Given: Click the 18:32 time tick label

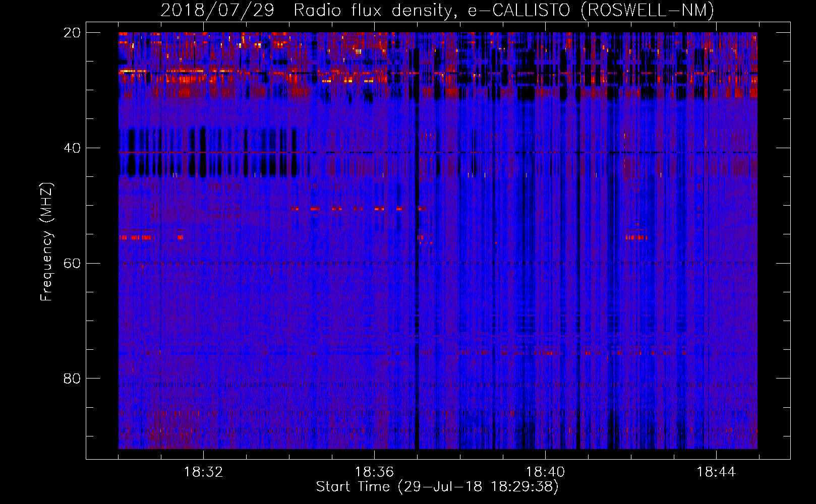Looking at the screenshot, I should 203,472.
